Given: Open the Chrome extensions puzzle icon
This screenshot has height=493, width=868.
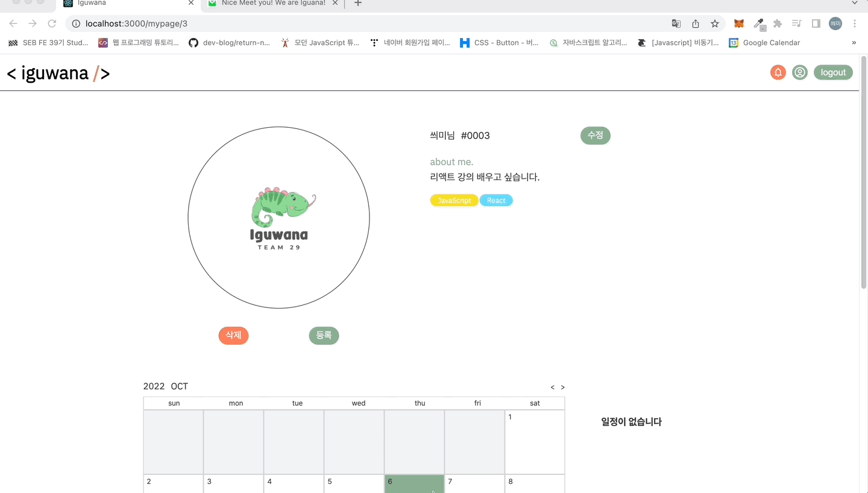Looking at the screenshot, I should coord(778,24).
